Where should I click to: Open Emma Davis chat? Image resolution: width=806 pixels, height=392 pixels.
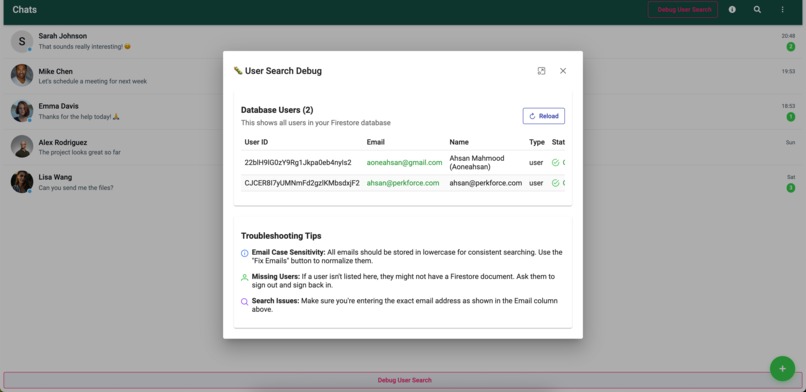pos(402,111)
